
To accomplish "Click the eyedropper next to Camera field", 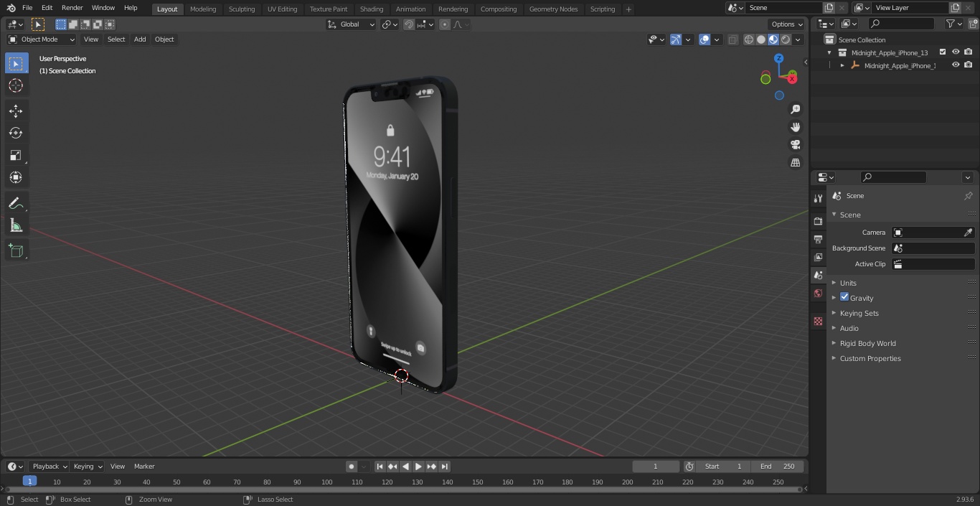I will tap(968, 233).
